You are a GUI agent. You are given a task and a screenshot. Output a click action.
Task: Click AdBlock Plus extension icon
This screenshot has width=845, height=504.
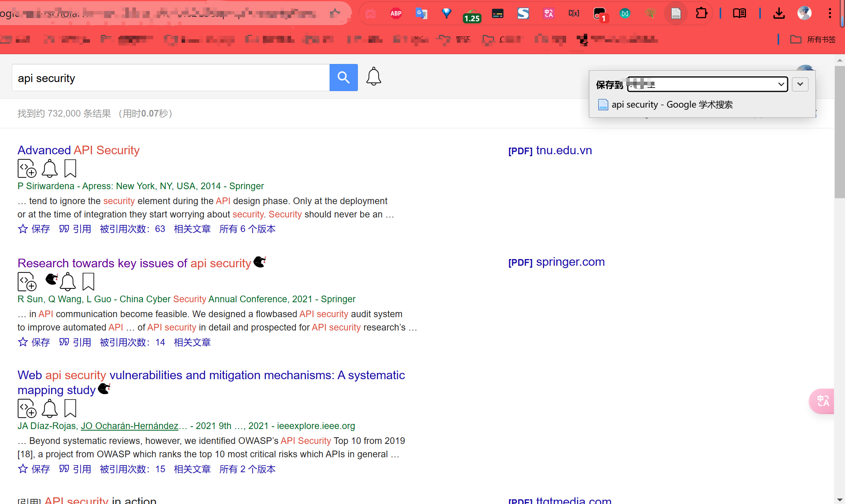click(x=396, y=13)
